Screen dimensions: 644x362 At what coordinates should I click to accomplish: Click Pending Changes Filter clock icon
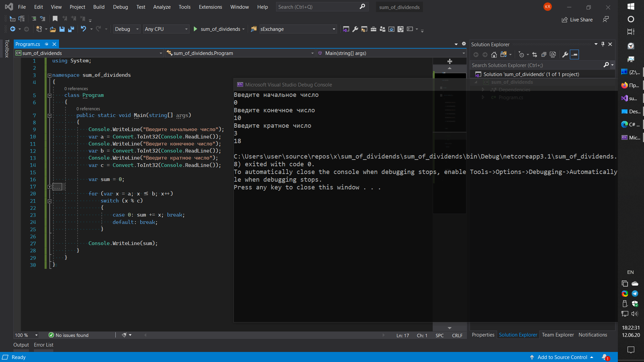(x=521, y=55)
